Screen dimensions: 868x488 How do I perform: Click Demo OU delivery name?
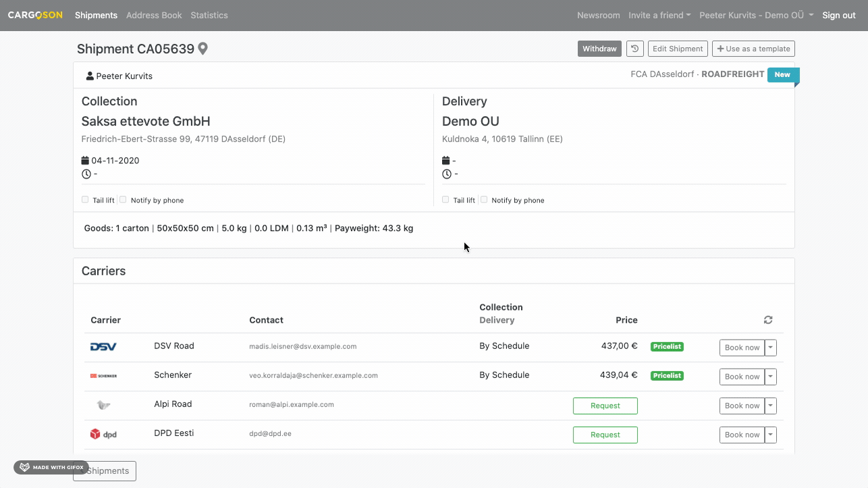coord(470,121)
